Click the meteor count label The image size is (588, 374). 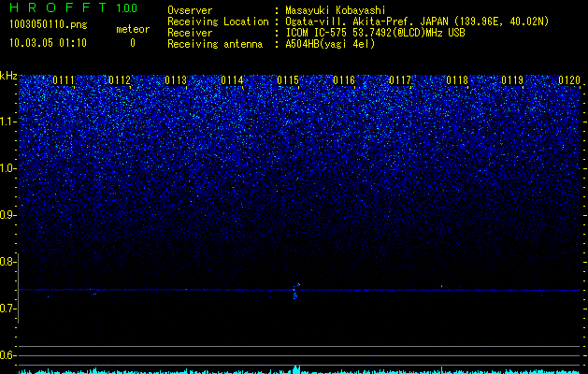(133, 29)
